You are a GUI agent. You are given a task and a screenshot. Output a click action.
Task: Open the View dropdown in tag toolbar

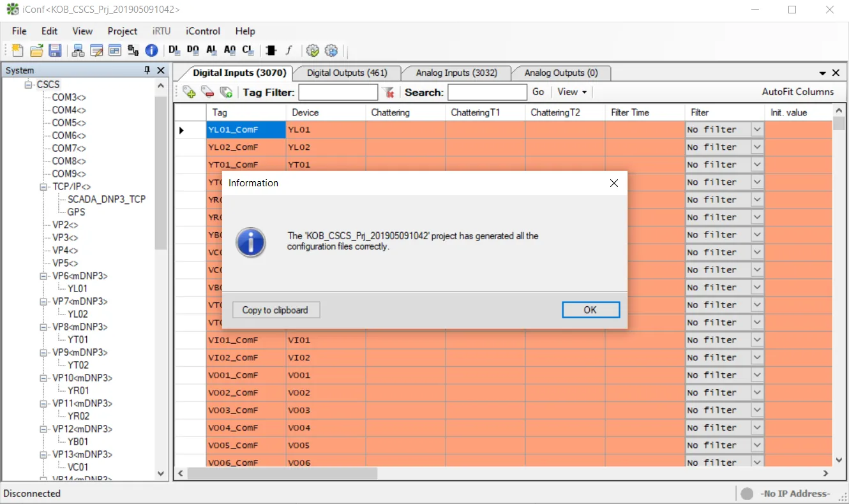(x=572, y=92)
